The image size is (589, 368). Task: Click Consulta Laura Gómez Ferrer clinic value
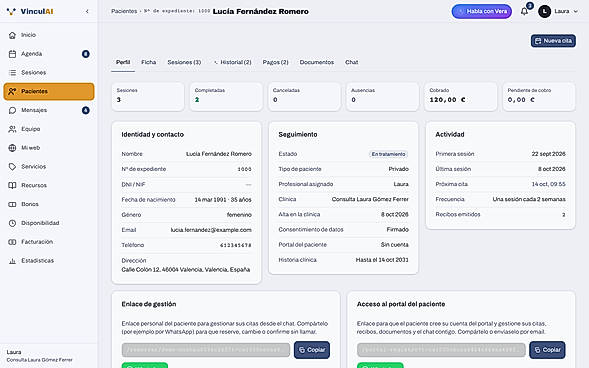pos(370,199)
